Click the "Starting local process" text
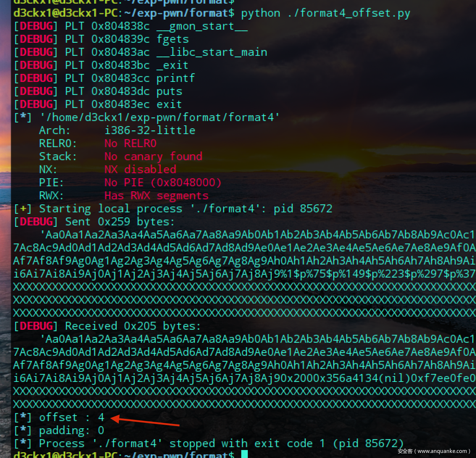The image size is (476, 458). [111, 209]
